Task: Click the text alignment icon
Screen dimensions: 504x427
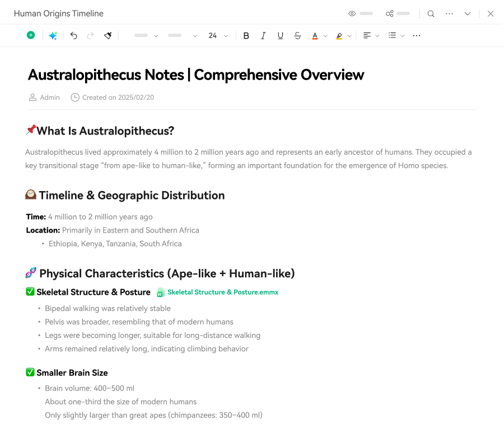Action: (x=367, y=35)
